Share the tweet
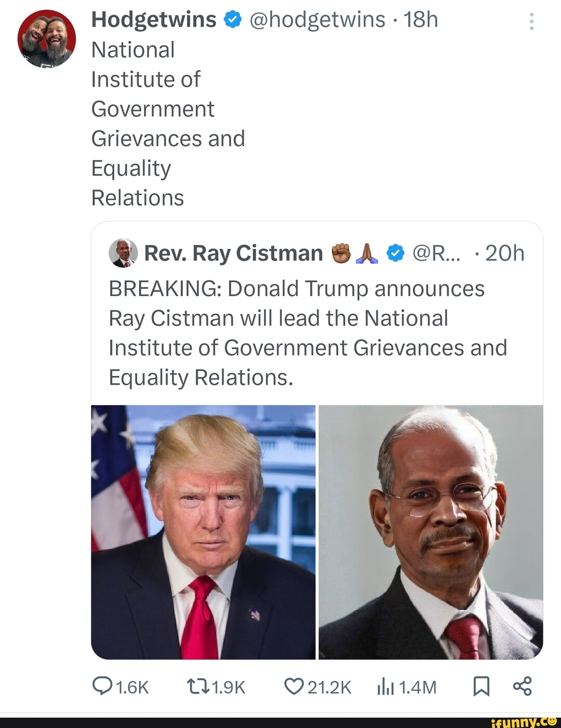The height and width of the screenshot is (728, 561). pyautogui.click(x=524, y=686)
